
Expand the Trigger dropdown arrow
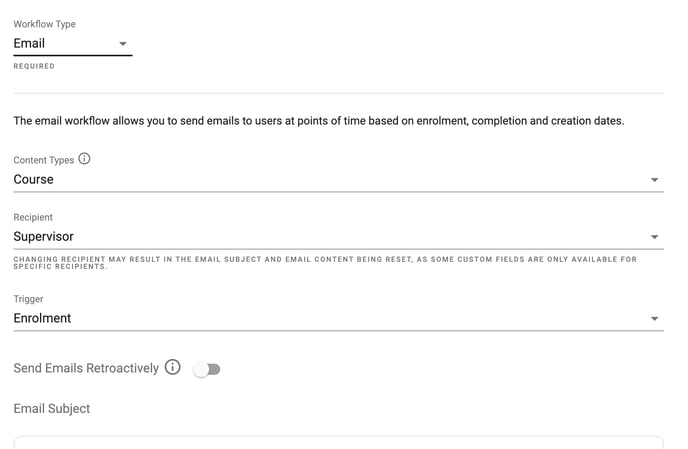point(654,318)
